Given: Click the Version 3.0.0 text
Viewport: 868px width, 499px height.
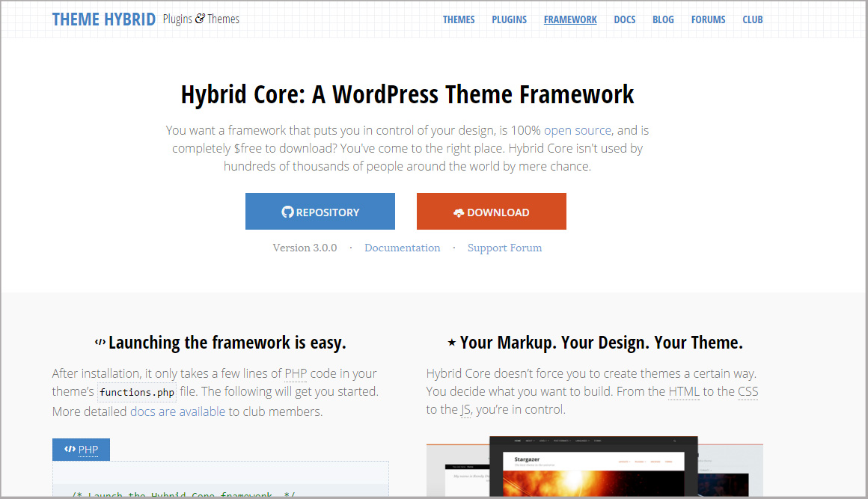Looking at the screenshot, I should (305, 248).
